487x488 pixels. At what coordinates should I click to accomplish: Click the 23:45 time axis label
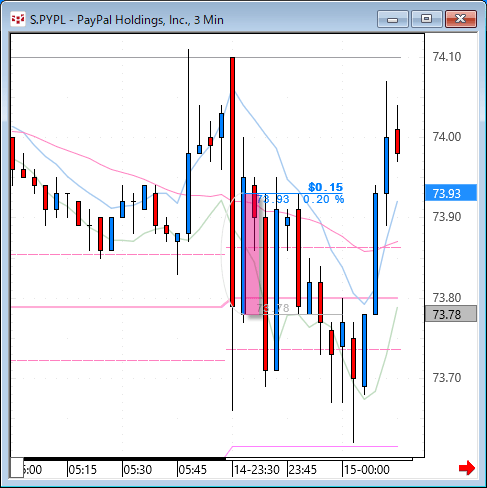[x=302, y=470]
